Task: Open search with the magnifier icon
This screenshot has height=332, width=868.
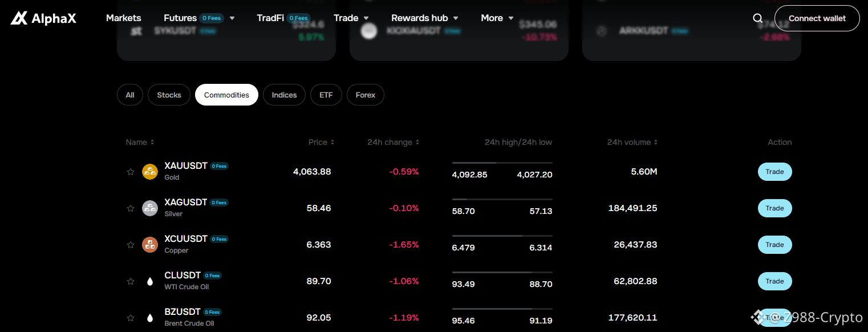Action: [x=758, y=18]
